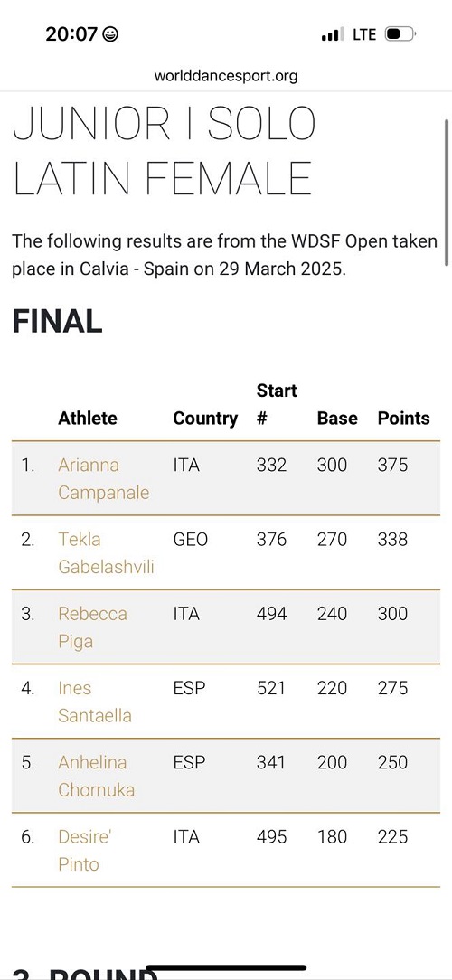Tap the Athlete column header
This screenshot has height=980, width=452.
88,418
